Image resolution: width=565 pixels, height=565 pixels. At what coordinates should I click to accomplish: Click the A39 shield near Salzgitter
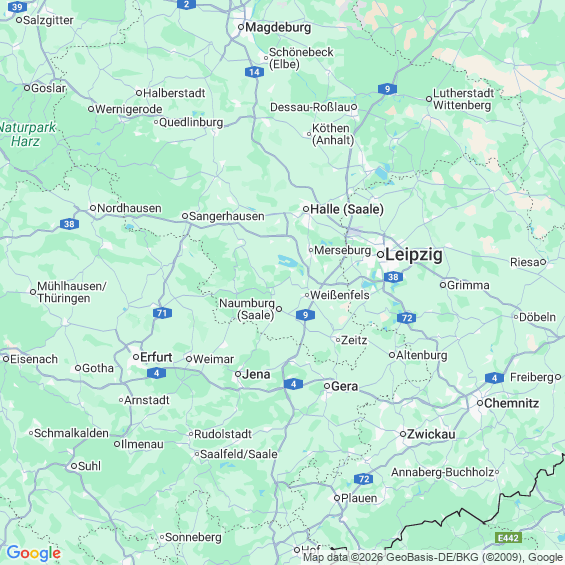click(17, 7)
